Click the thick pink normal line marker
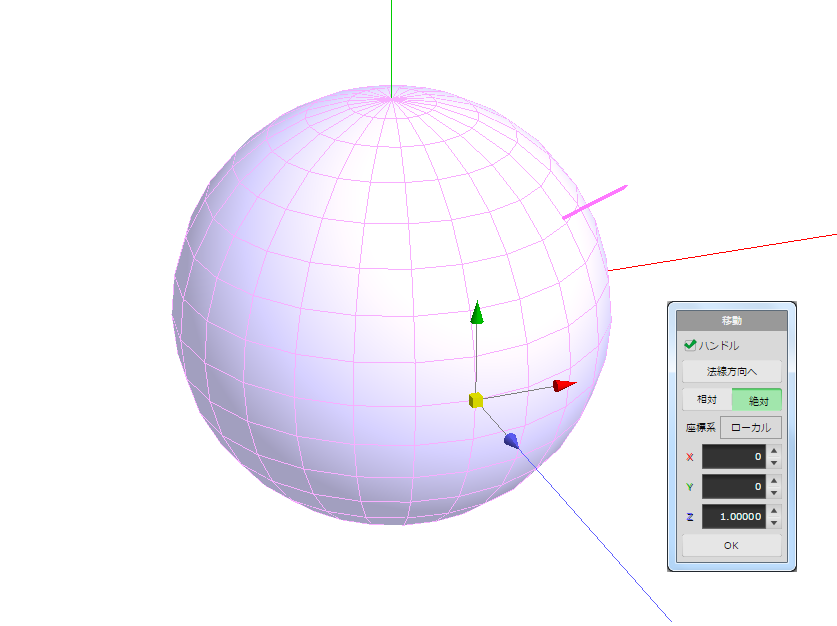This screenshot has width=837, height=626. coord(594,201)
